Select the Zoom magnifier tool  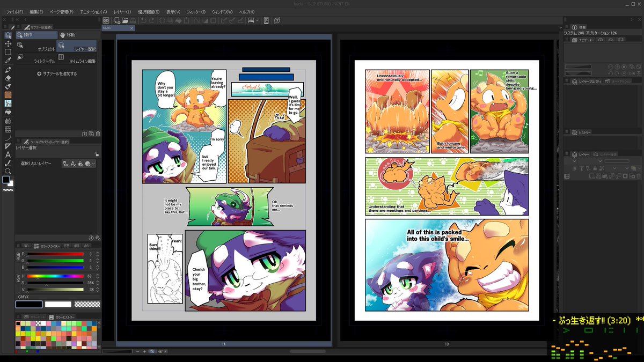tap(8, 171)
